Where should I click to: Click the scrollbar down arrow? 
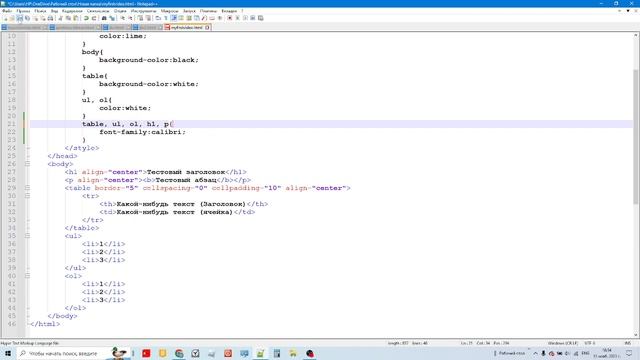(x=636, y=335)
